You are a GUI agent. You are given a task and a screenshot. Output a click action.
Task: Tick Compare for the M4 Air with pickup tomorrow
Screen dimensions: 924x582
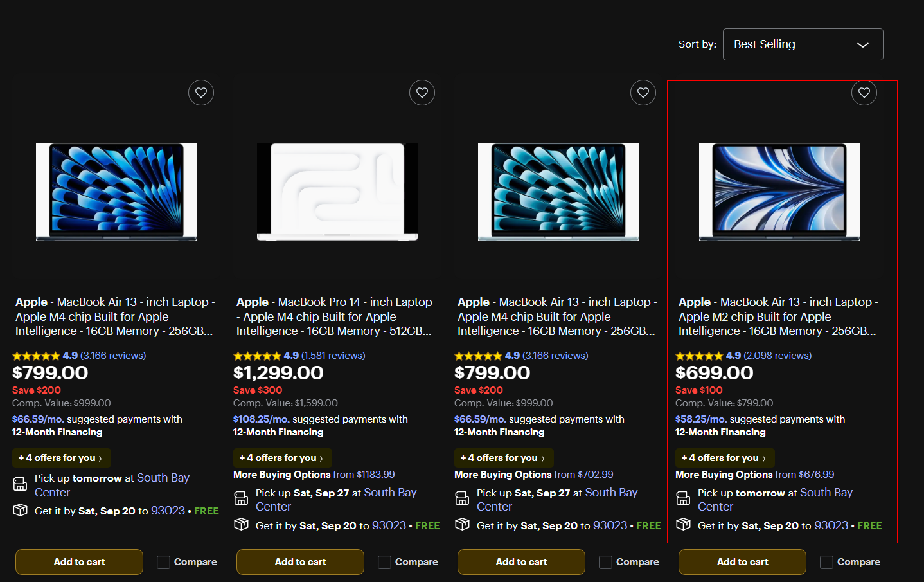(x=163, y=562)
